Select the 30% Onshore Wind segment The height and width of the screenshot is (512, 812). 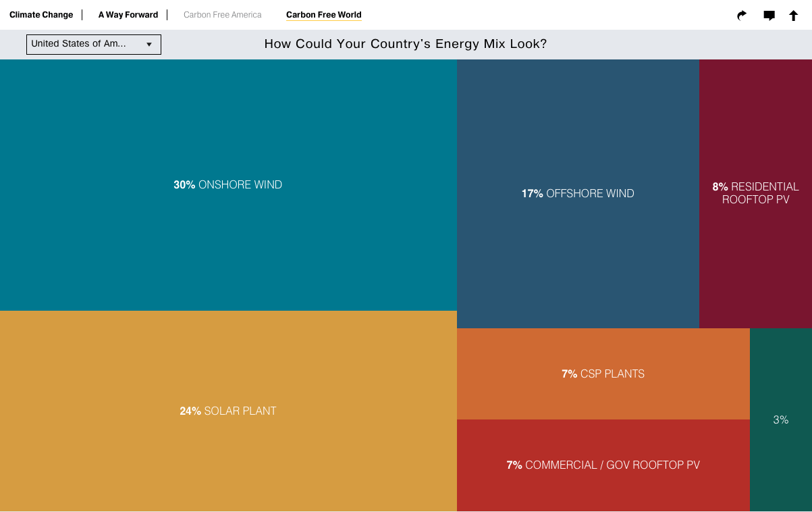tap(228, 184)
